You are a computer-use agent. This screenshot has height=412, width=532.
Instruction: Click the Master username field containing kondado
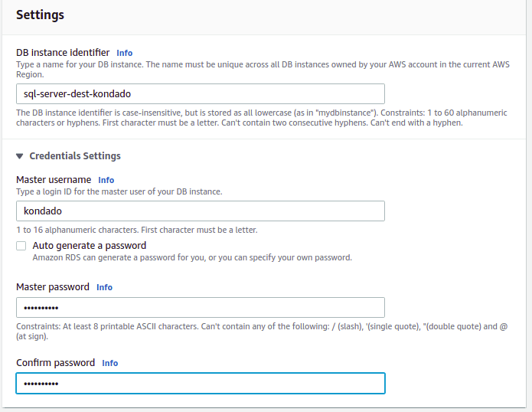click(200, 211)
